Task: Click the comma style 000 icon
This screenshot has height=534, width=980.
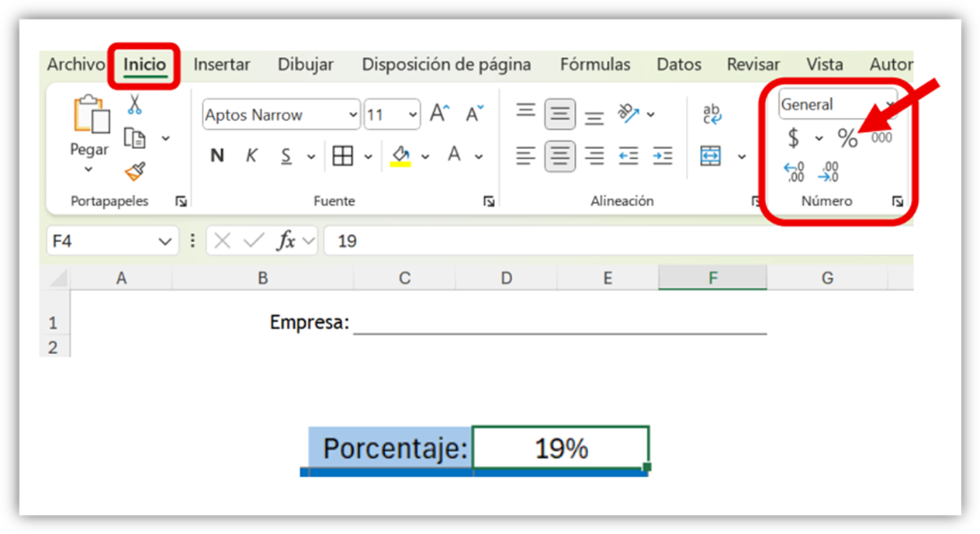Action: click(x=881, y=137)
